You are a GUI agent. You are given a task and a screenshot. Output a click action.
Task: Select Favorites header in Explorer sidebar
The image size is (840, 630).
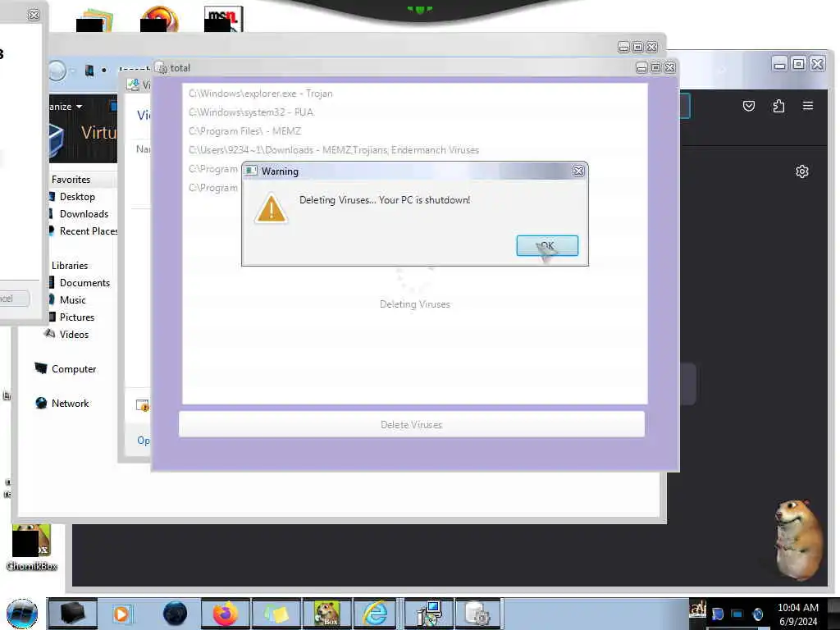tap(71, 180)
